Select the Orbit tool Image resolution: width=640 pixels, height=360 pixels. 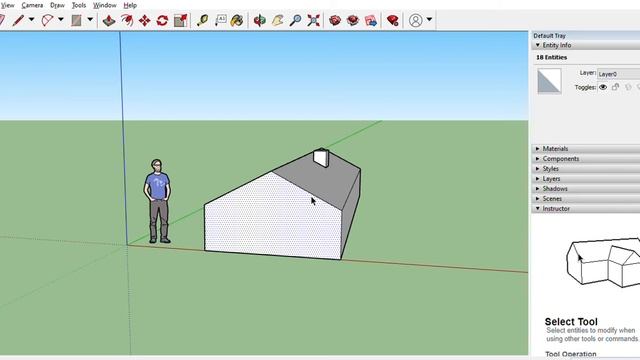point(260,20)
